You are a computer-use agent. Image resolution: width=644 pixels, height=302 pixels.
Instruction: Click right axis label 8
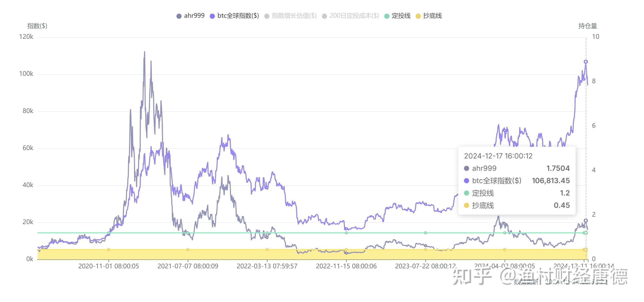pos(594,81)
